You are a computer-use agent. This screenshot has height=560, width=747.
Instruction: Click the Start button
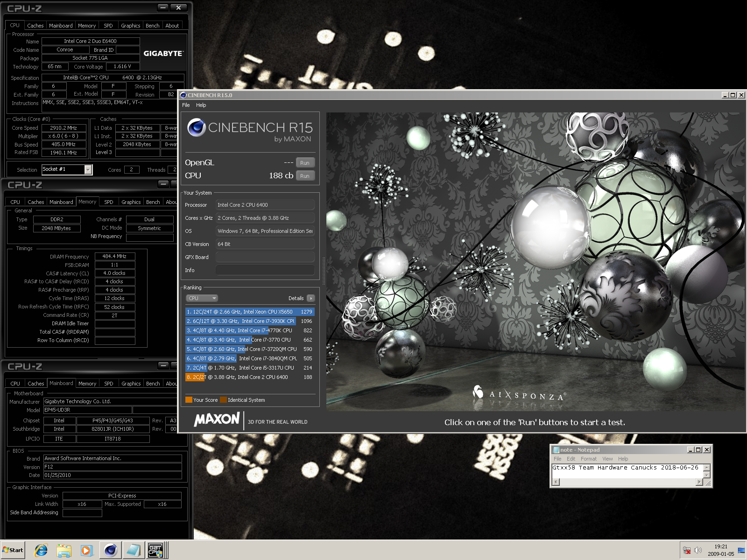13,550
